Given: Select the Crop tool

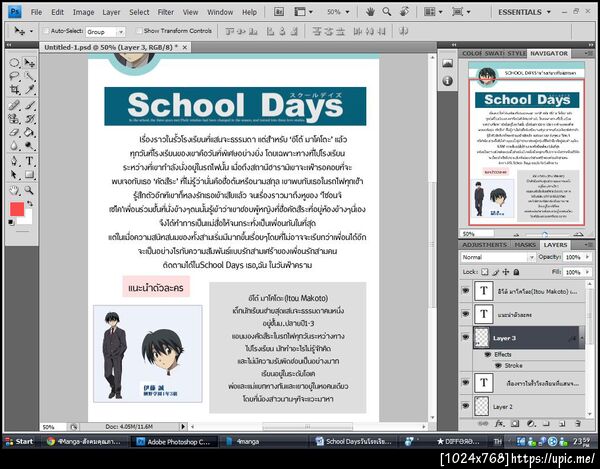Looking at the screenshot, I should pos(14,90).
